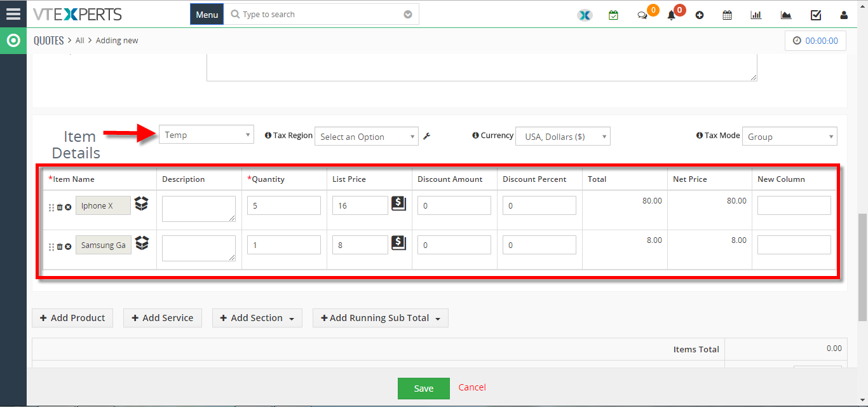Click Samsung Ga description textarea

coord(199,248)
